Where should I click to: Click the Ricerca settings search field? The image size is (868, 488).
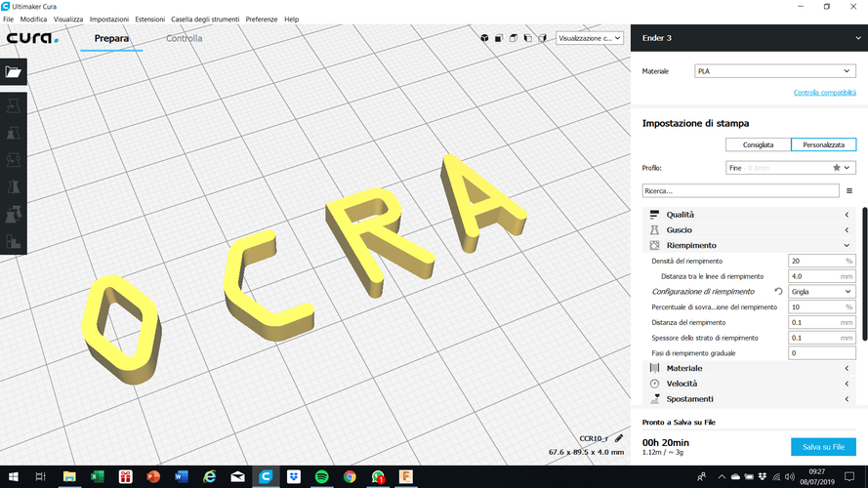click(741, 191)
